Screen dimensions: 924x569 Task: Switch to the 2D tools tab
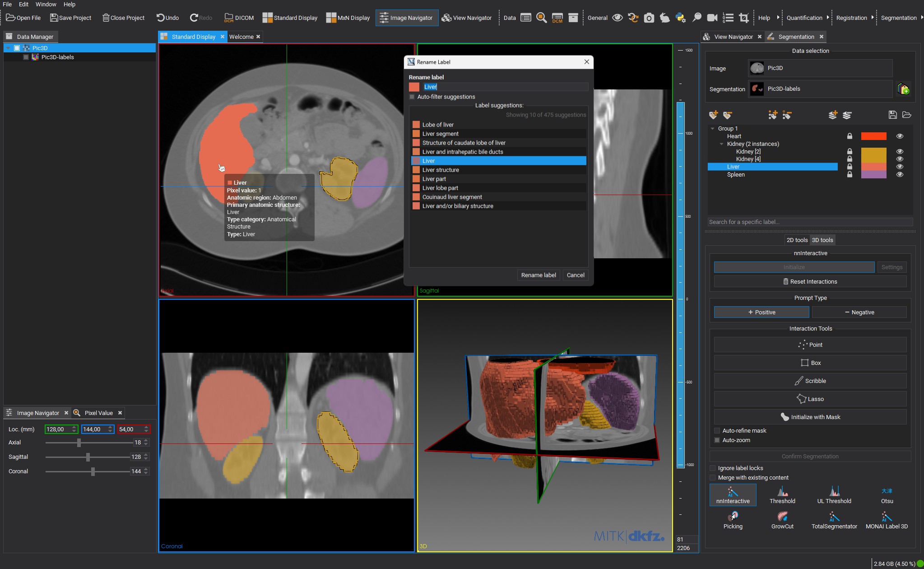[x=796, y=240]
